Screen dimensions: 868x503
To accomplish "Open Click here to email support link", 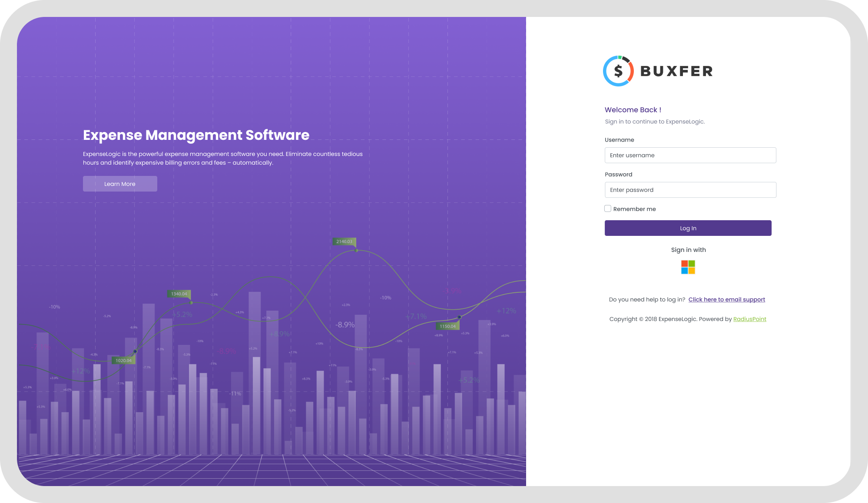I will point(726,300).
